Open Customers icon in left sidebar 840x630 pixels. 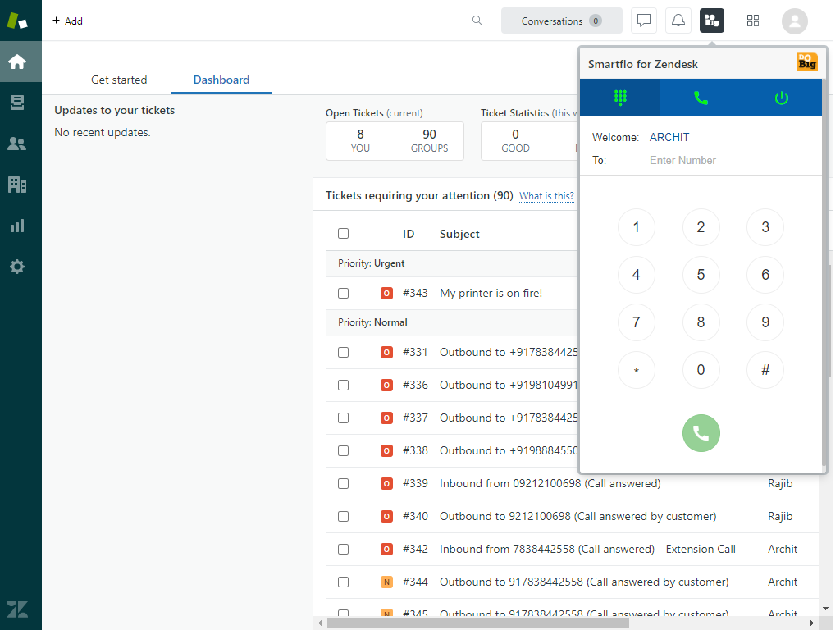17,144
